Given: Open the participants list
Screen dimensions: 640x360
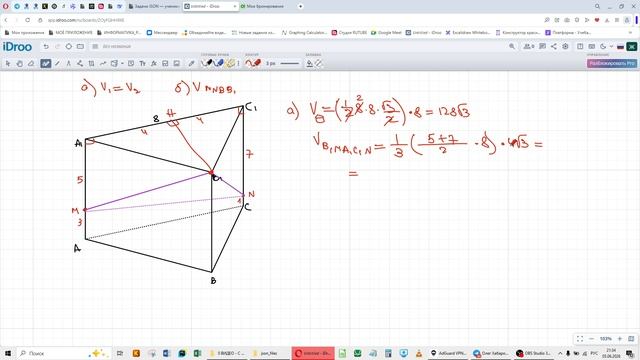Looking at the screenshot, I should (529, 47).
